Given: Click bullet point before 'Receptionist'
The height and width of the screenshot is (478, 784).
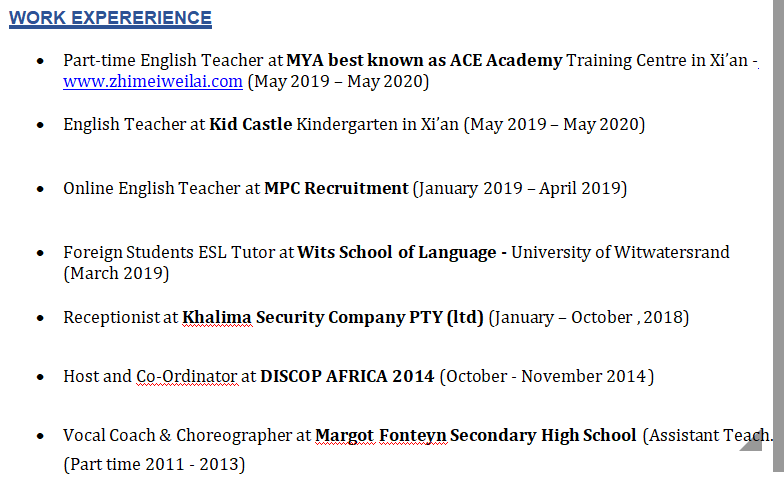Looking at the screenshot, I should [x=40, y=319].
